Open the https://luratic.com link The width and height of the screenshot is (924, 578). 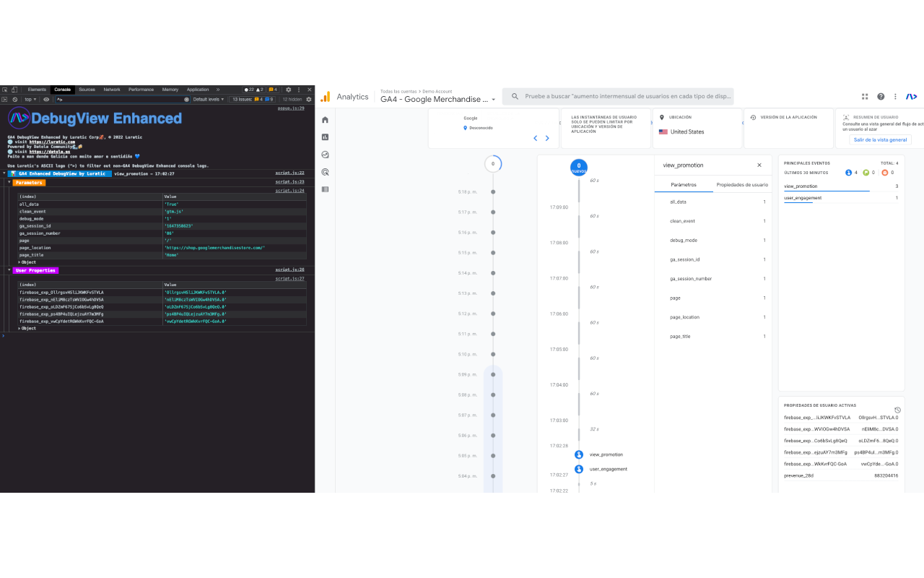tap(52, 142)
